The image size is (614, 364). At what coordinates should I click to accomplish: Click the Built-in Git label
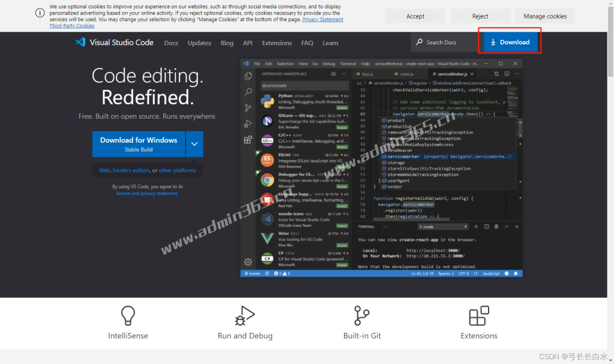(x=362, y=336)
